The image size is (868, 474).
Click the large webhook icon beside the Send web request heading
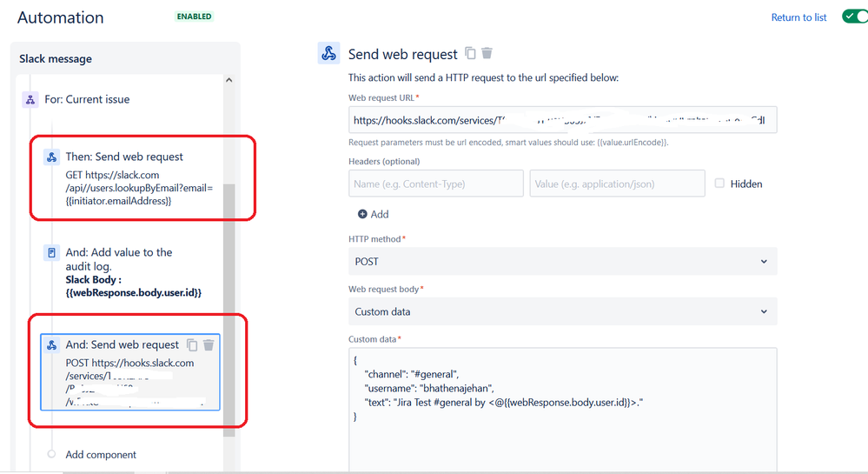point(328,53)
